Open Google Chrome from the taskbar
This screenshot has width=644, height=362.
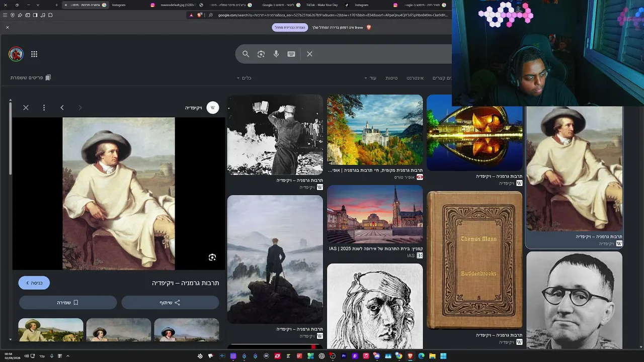coord(399,356)
